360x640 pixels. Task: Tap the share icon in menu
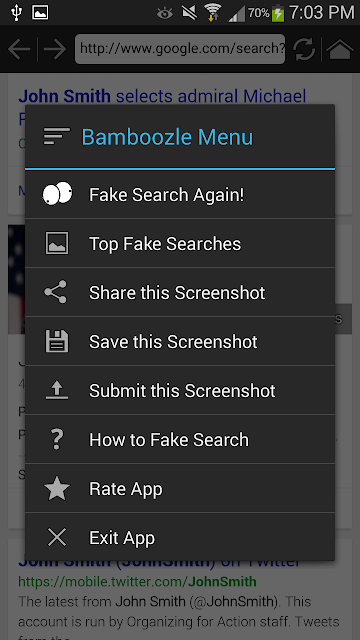(x=56, y=292)
